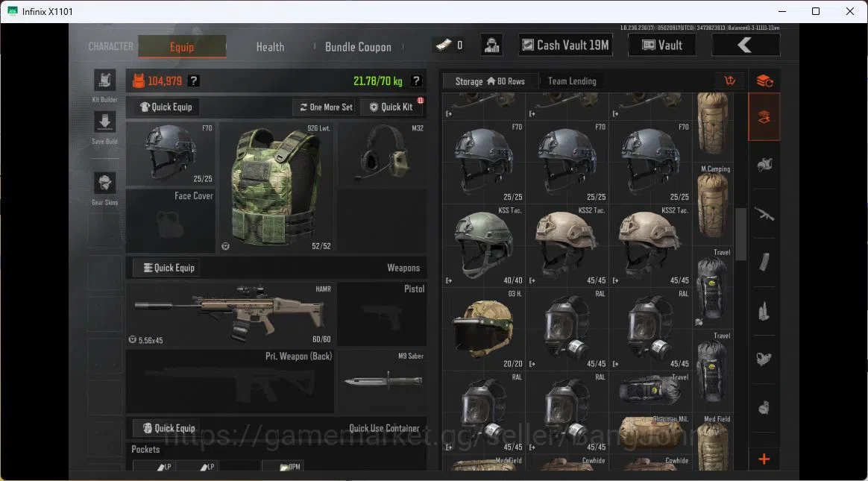Click the Save Build download icon

(x=104, y=122)
